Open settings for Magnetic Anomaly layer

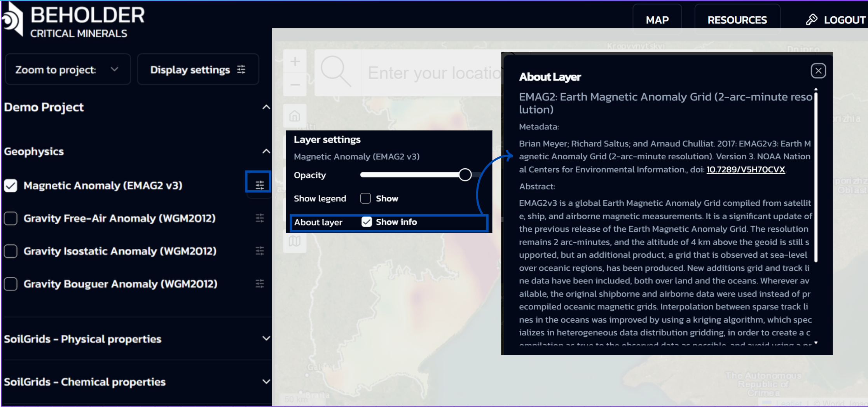pos(260,185)
